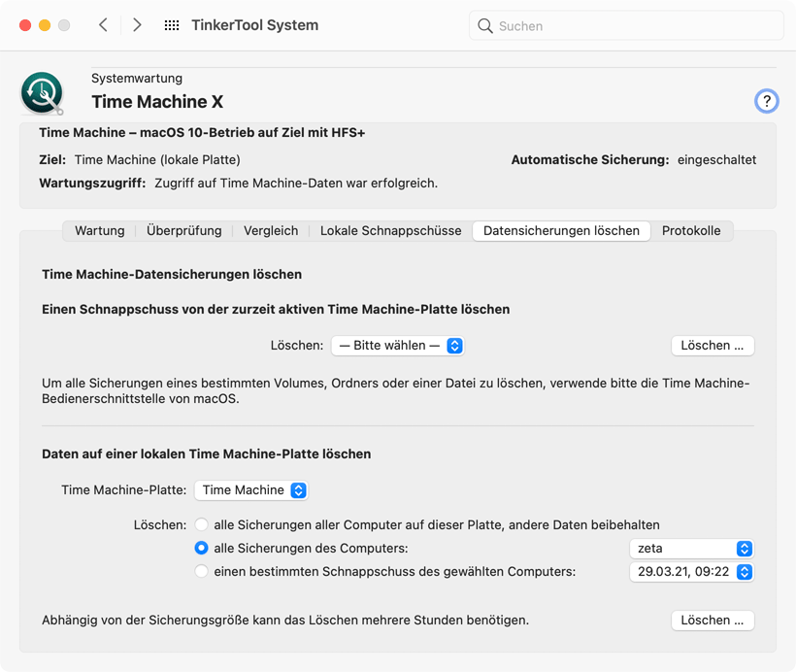Go back with the left chevron arrow

tap(103, 25)
